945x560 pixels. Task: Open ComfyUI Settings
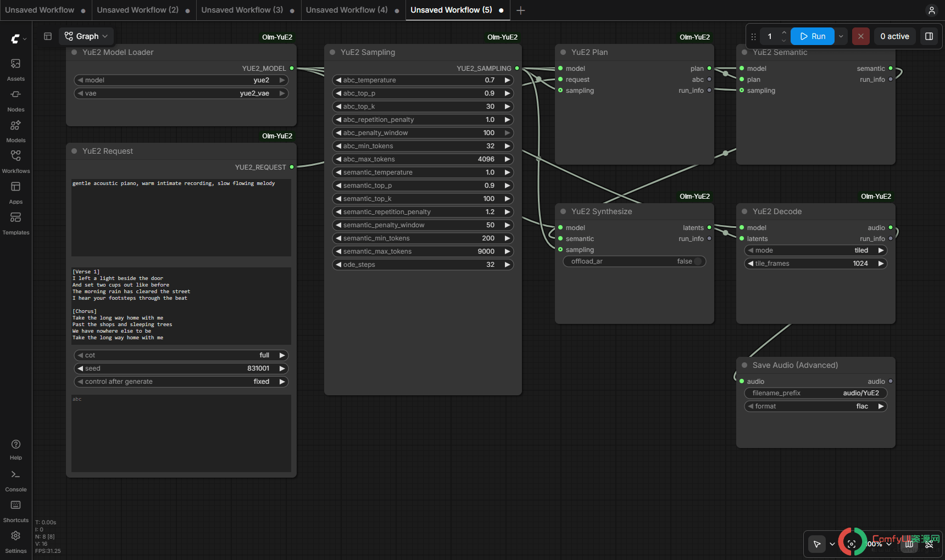point(16,542)
